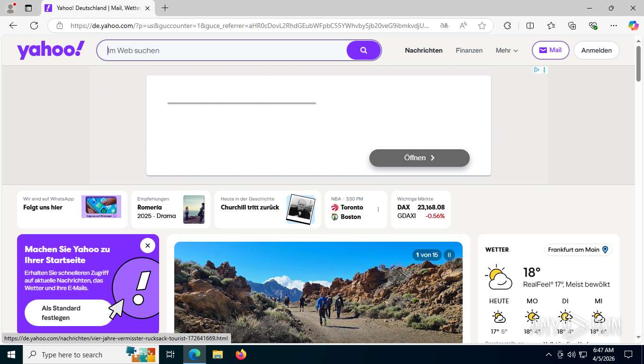The height and width of the screenshot is (364, 644).
Task: Open the AdChoices icon on the ad
Action: tap(537, 70)
